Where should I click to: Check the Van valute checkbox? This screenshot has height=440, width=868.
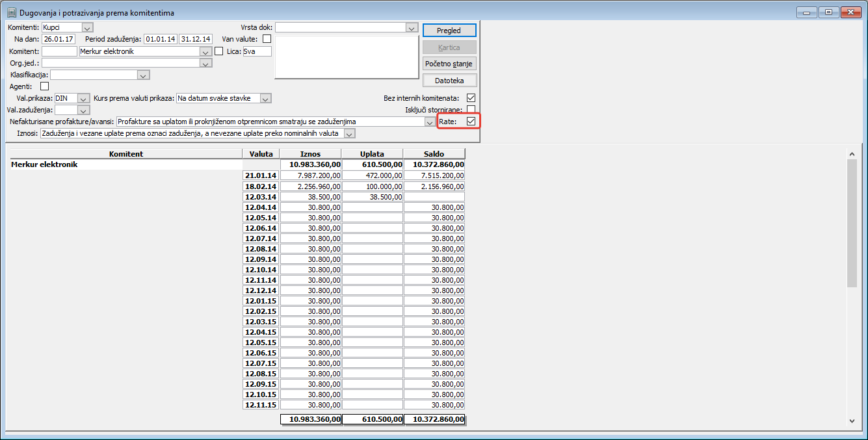pos(267,39)
